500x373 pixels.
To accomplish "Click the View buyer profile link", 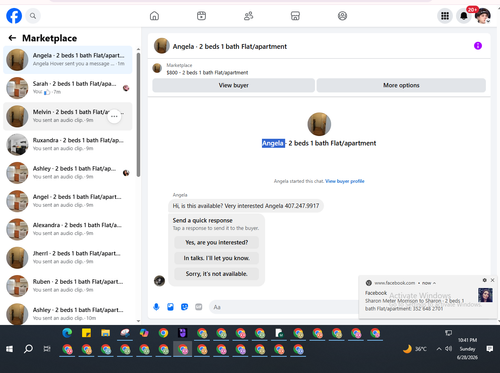I will (345, 181).
